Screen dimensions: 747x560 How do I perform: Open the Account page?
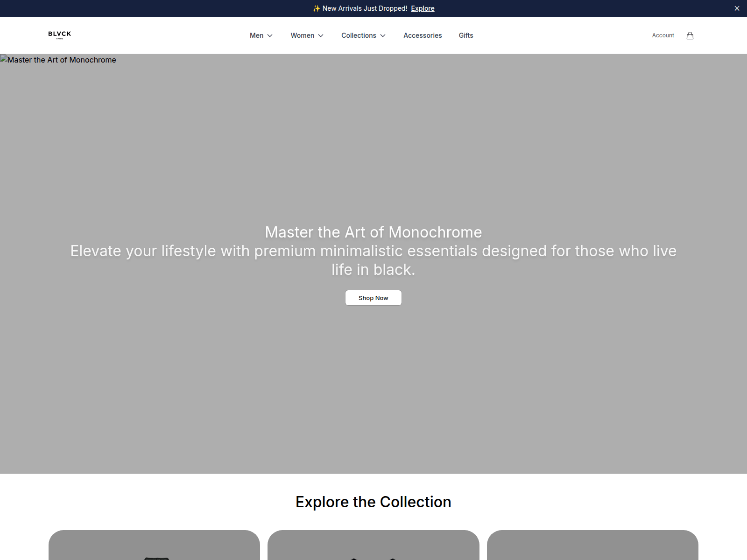pyautogui.click(x=663, y=35)
